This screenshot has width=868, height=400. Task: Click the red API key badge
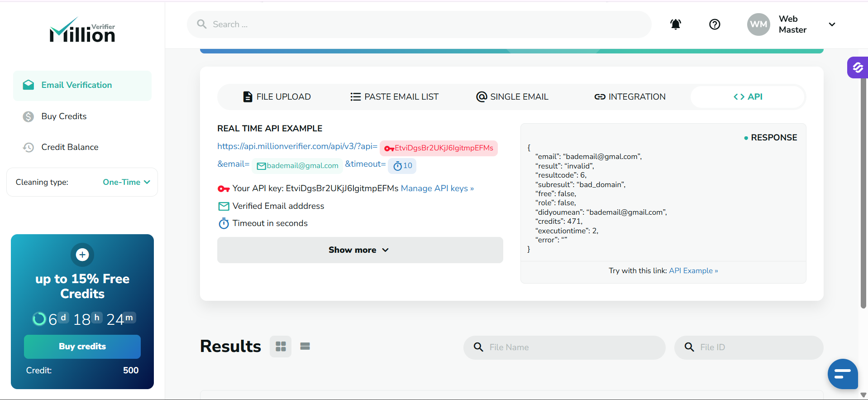439,148
